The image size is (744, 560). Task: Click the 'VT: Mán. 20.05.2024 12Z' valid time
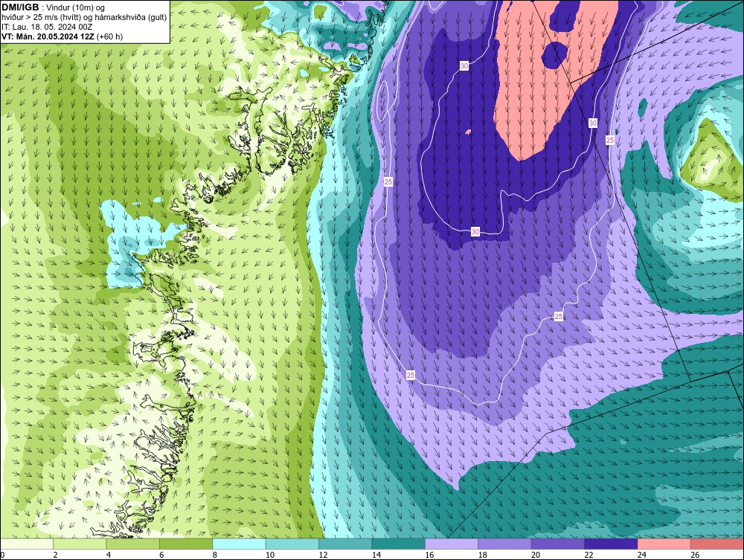(48, 36)
